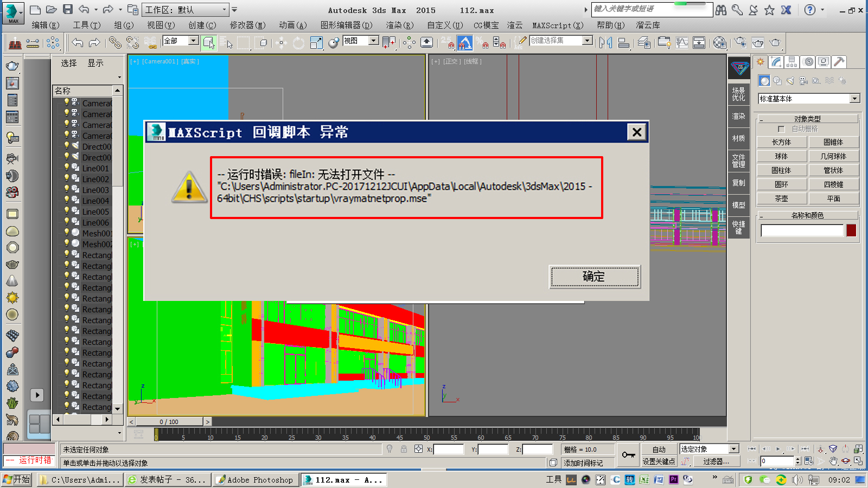Open selection filter dropdown showing 全部
Image resolution: width=868 pixels, height=488 pixels.
(x=180, y=41)
